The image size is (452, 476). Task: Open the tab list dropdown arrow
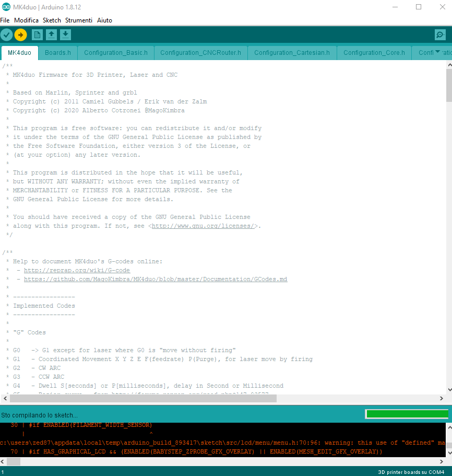pyautogui.click(x=437, y=52)
